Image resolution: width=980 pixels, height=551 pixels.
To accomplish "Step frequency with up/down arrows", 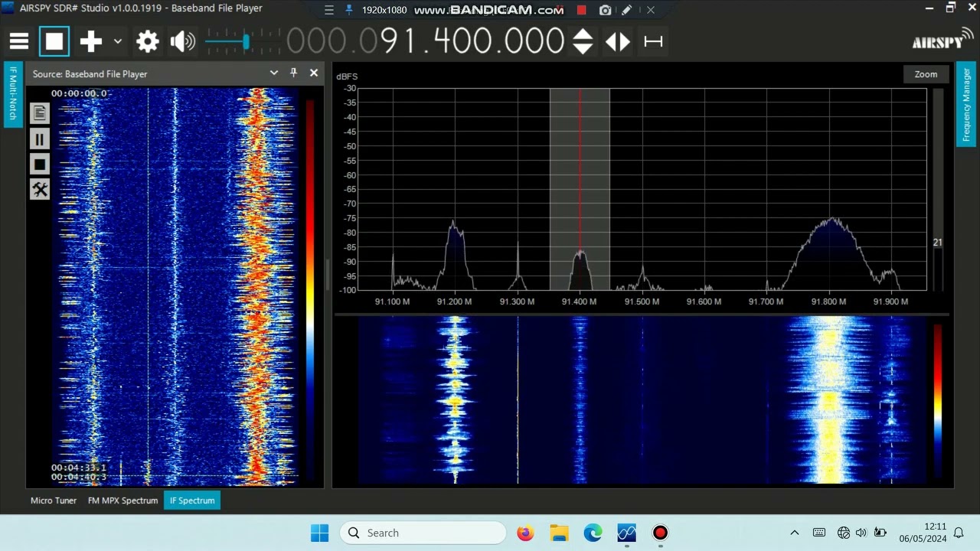I will point(583,41).
